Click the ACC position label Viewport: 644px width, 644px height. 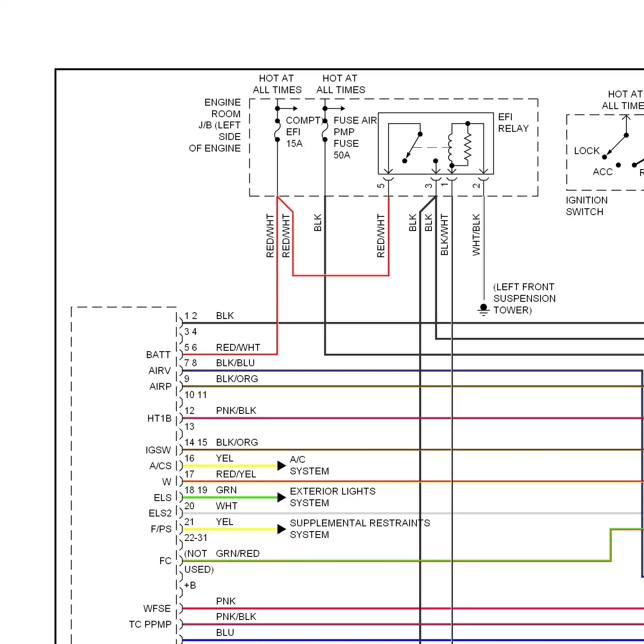[x=602, y=172]
